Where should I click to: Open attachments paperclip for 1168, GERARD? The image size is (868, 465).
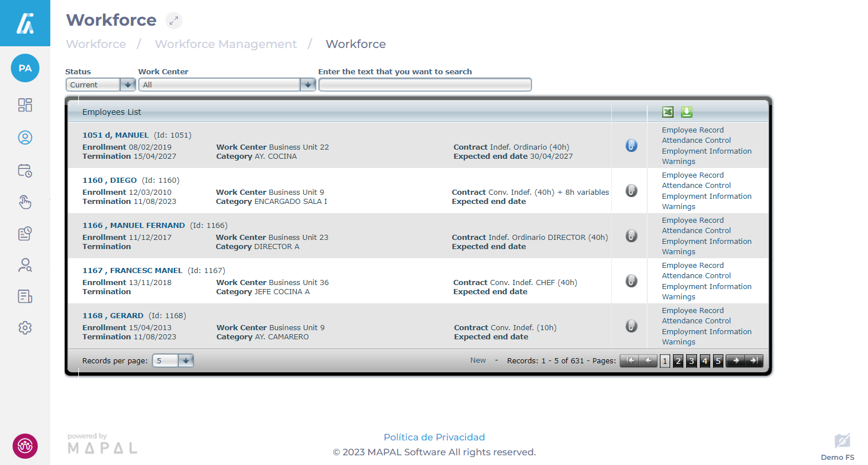point(631,326)
